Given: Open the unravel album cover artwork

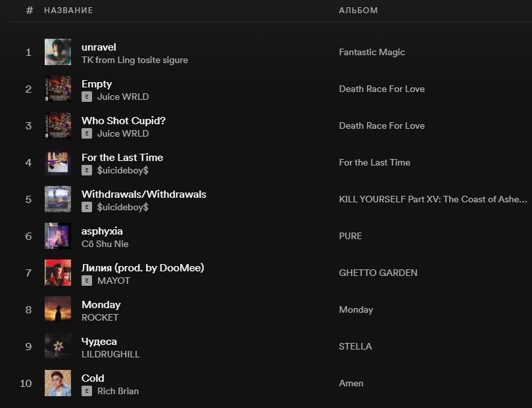Looking at the screenshot, I should pyautogui.click(x=57, y=52).
